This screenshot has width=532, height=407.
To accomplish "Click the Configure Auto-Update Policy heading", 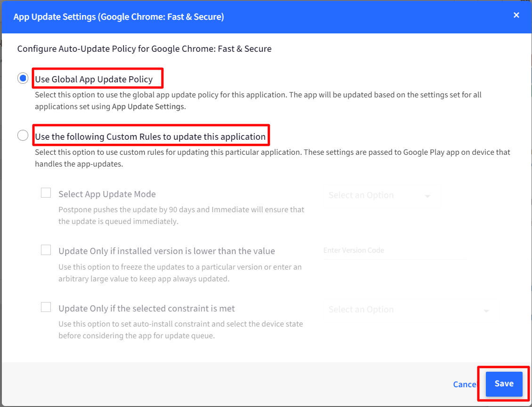I will coord(145,49).
